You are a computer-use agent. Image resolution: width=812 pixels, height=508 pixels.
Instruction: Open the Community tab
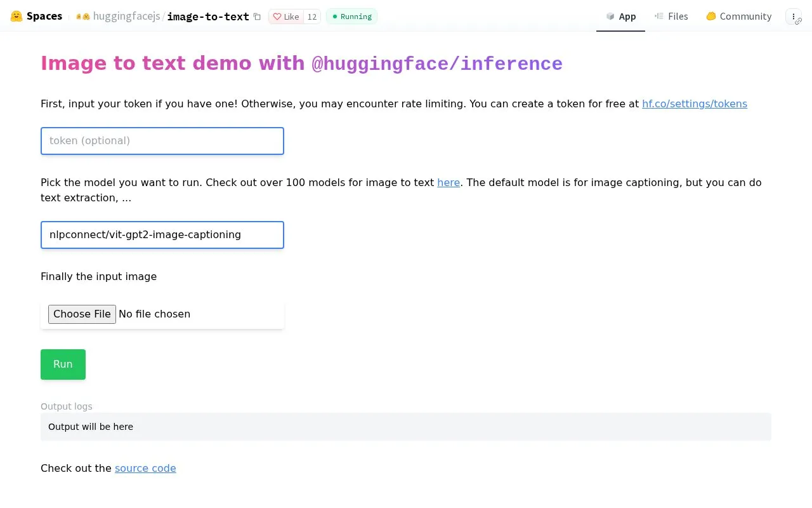(738, 17)
